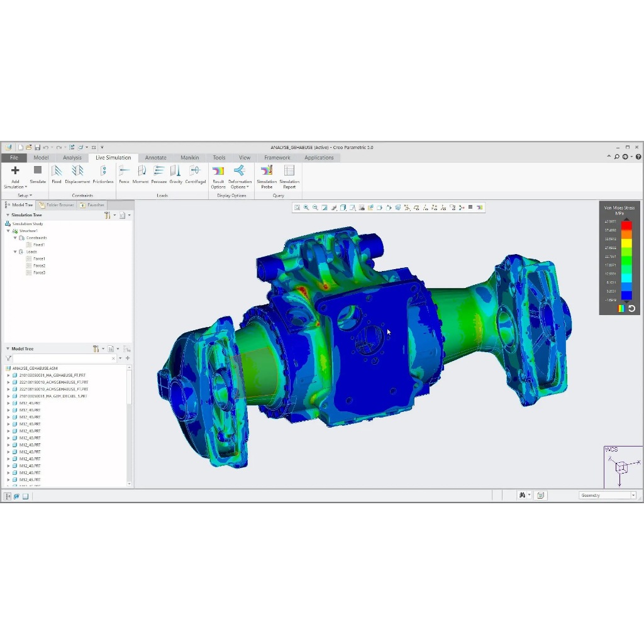Clear the Model Tree search field with X
This screenshot has width=644, height=644.
click(x=113, y=358)
